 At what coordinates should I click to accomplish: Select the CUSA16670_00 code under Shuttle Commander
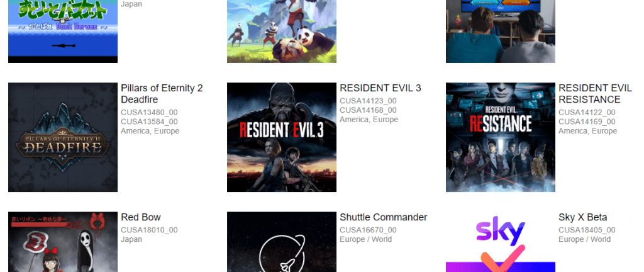(x=368, y=230)
